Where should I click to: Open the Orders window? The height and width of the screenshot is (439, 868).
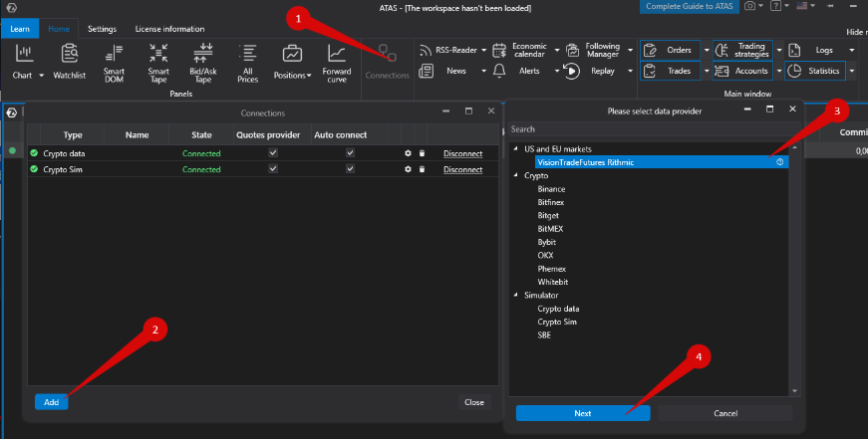(671, 51)
